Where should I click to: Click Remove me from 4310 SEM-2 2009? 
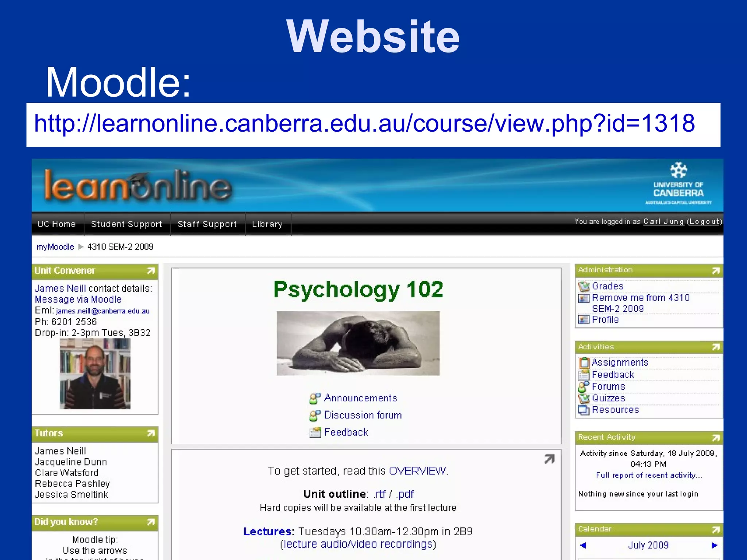click(641, 303)
